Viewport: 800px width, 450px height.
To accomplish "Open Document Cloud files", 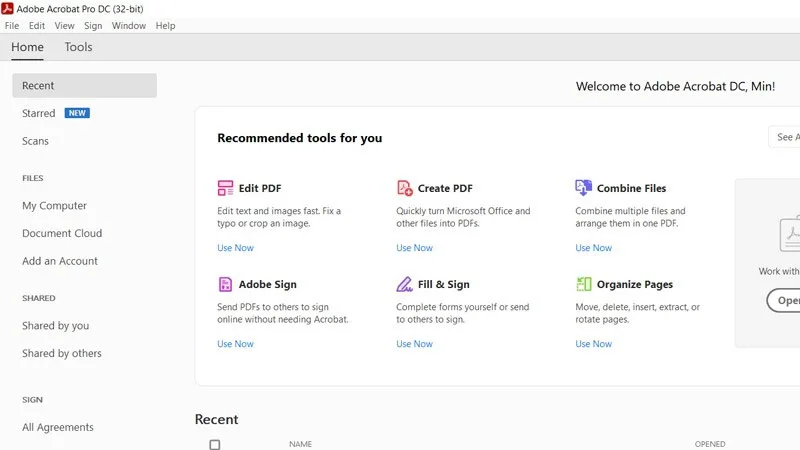I will coord(62,233).
